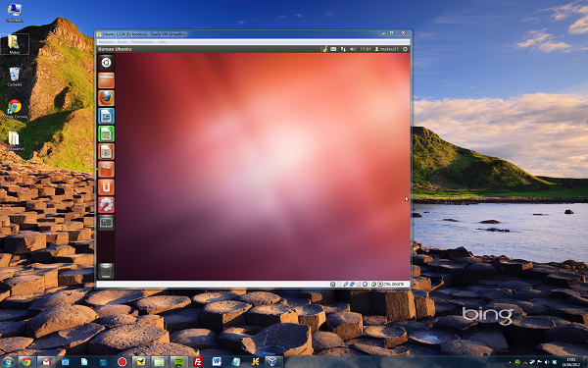Open the Trash at launcher bottom

(106, 271)
